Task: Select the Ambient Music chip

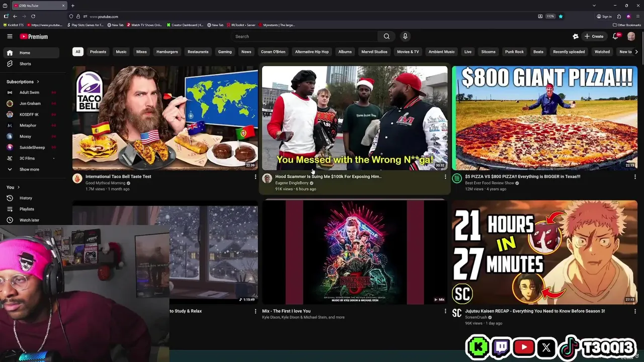Action: [442, 52]
